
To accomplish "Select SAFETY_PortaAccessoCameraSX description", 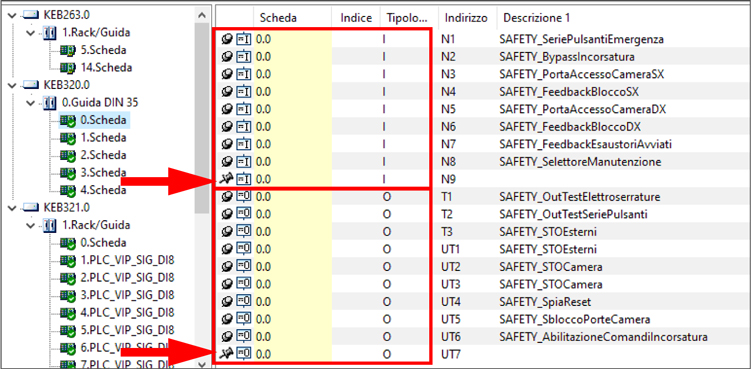I will 581,75.
